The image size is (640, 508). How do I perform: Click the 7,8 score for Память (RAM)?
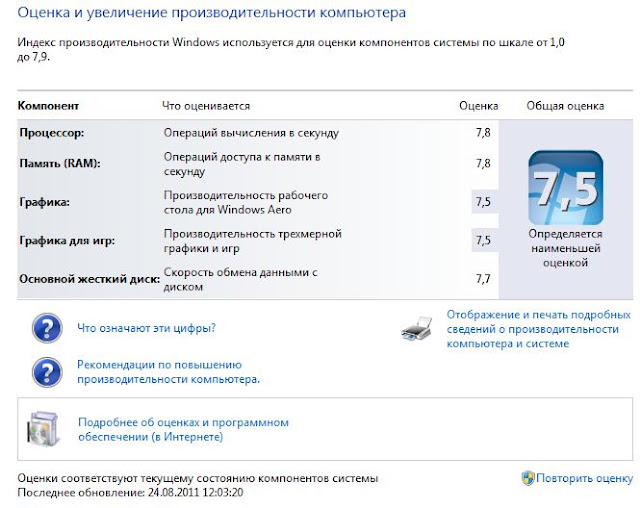tap(483, 164)
